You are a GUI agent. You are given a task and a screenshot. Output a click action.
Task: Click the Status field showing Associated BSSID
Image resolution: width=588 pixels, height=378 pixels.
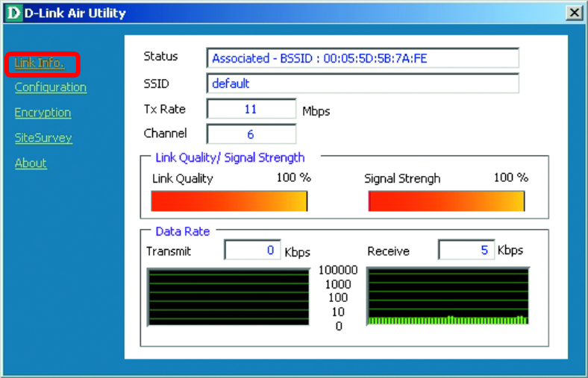[x=363, y=58]
